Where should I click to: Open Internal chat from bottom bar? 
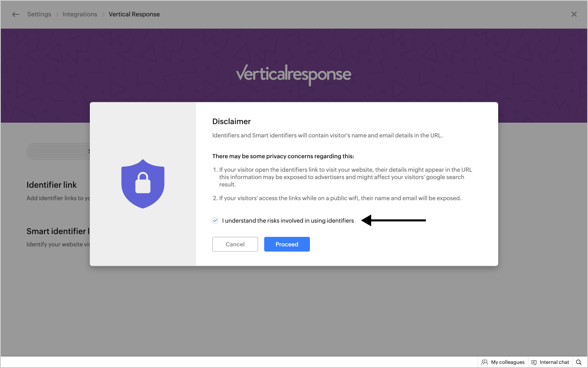point(550,362)
